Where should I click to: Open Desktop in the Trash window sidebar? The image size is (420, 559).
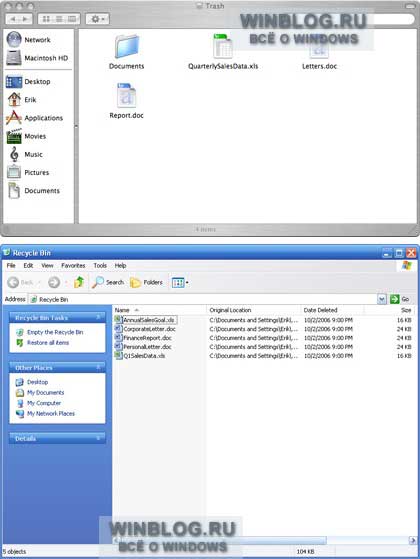point(29,82)
